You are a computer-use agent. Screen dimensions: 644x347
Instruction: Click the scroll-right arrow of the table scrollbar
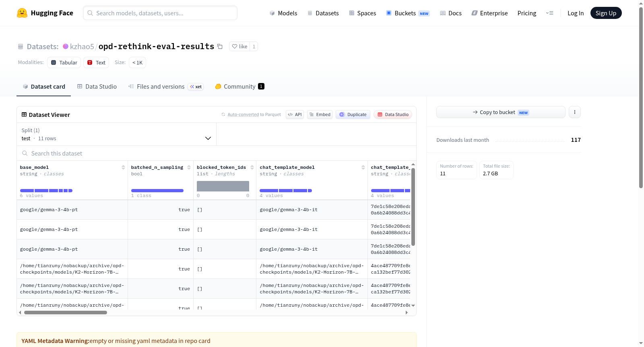pyautogui.click(x=407, y=312)
